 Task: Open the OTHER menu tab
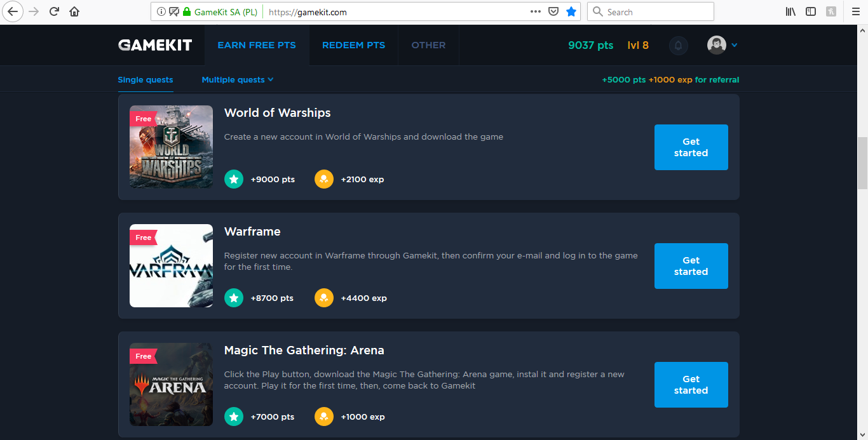tap(428, 45)
